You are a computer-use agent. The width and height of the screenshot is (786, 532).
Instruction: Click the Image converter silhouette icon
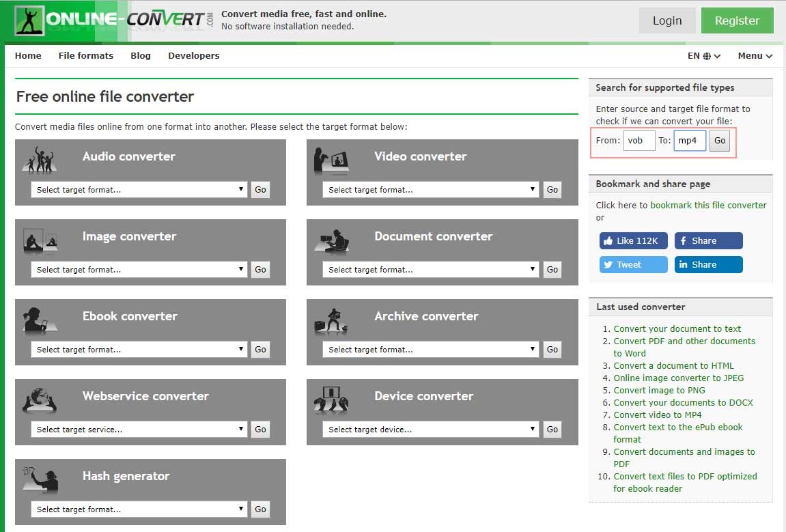pos(40,240)
